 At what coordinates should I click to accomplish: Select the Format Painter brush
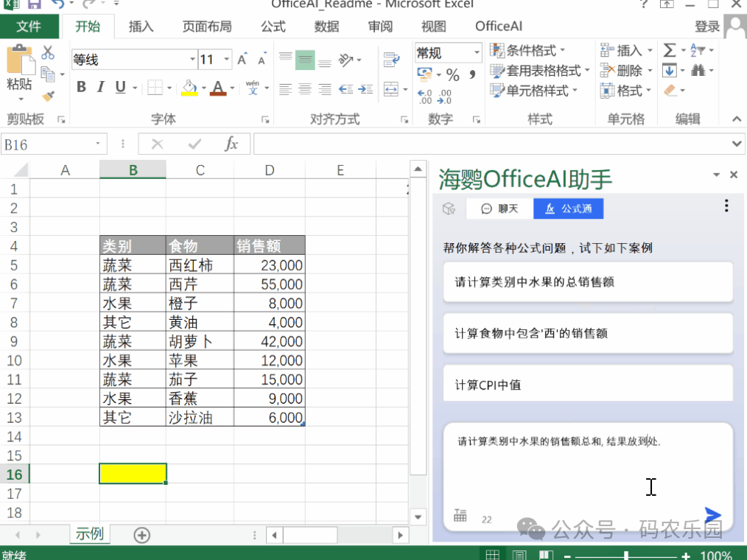[48, 96]
